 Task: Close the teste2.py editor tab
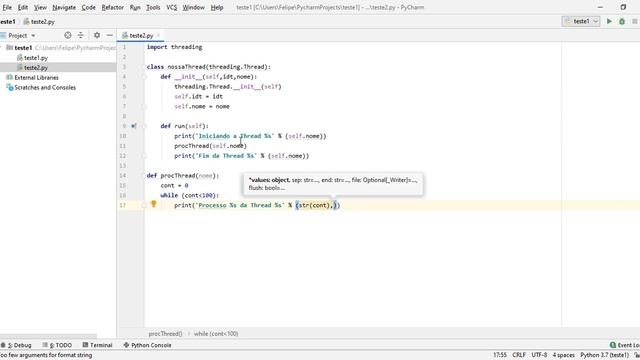pyautogui.click(x=158, y=36)
